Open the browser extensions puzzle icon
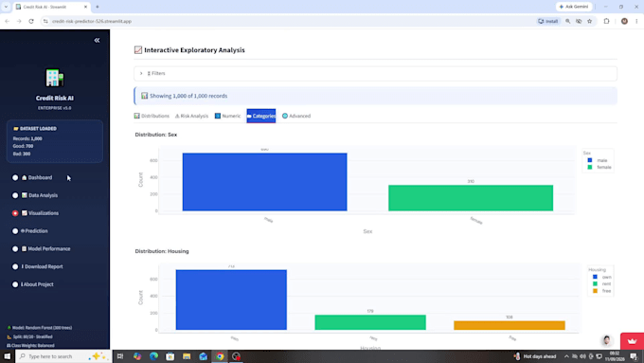Screen dimensions: 644x363 click(607, 21)
